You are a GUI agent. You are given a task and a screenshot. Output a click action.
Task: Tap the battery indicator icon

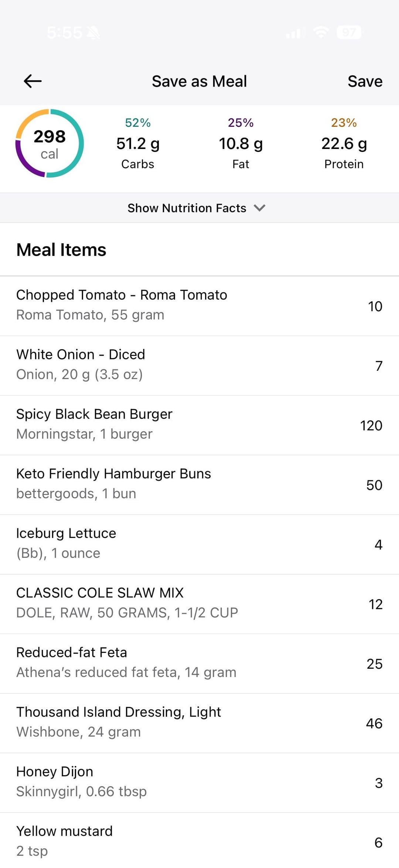click(x=349, y=33)
